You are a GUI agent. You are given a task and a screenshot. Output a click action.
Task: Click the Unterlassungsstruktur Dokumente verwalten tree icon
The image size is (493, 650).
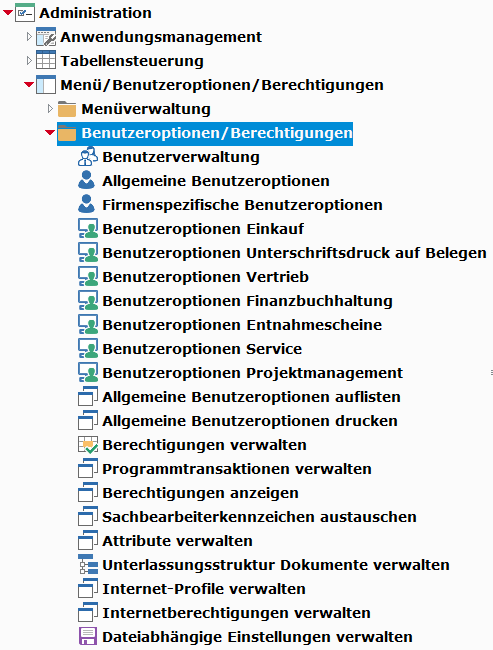point(88,564)
